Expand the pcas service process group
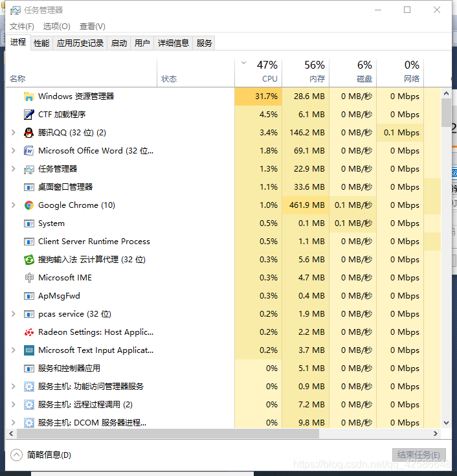The image size is (457, 476). [14, 314]
